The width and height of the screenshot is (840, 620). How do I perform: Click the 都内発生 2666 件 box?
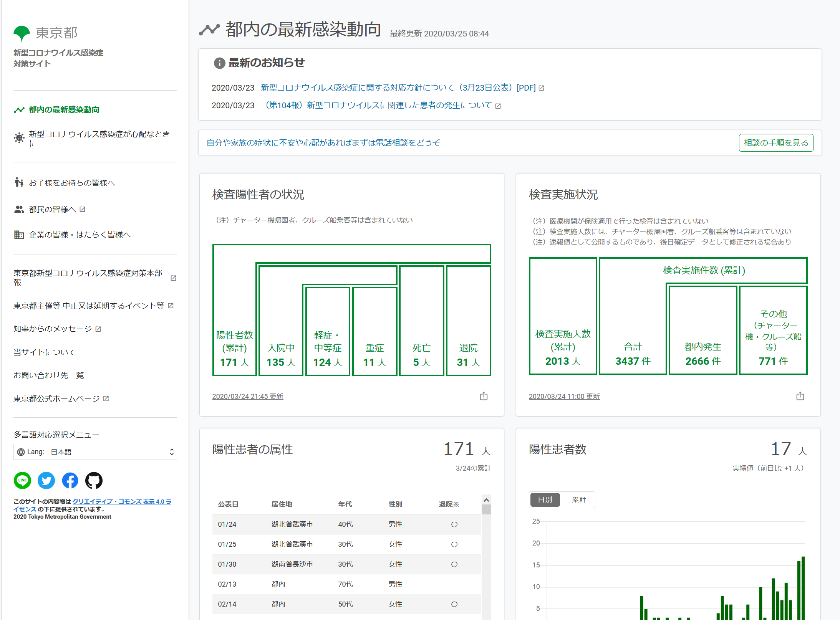703,331
